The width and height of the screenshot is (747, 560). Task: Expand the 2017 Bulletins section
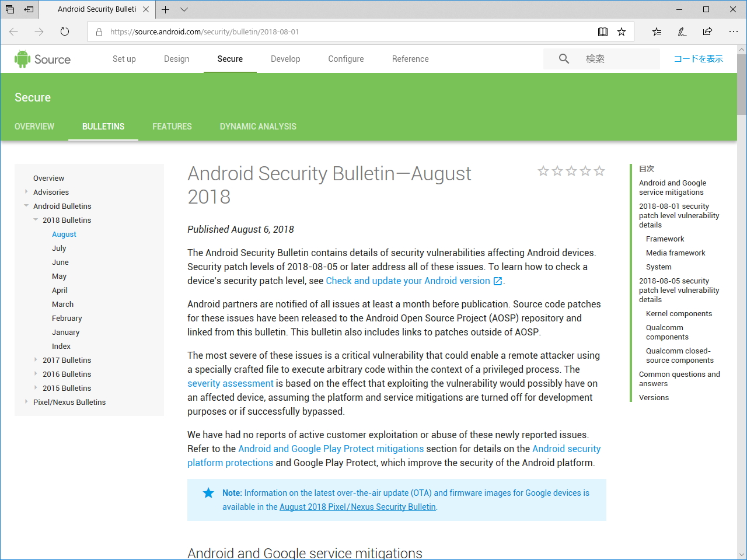click(36, 360)
